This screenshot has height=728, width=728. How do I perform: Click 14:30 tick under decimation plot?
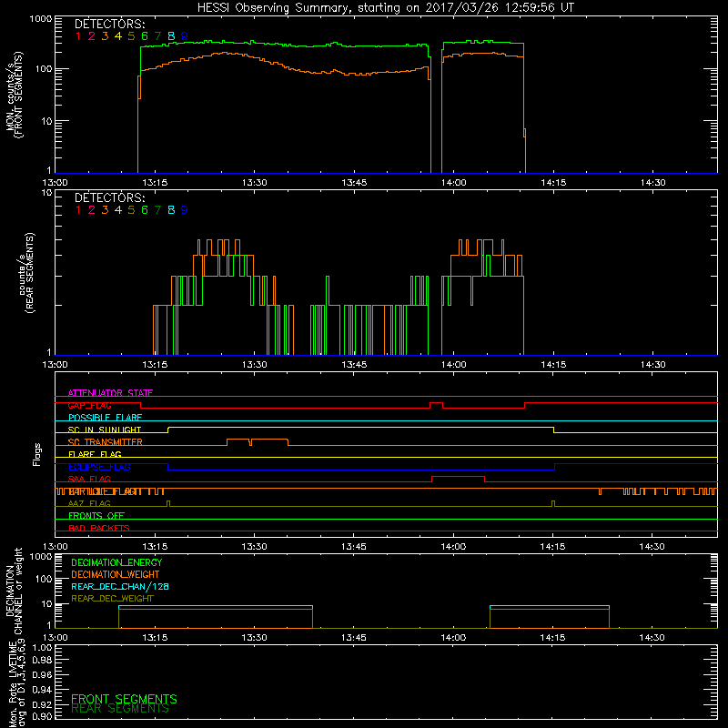pyautogui.click(x=652, y=638)
